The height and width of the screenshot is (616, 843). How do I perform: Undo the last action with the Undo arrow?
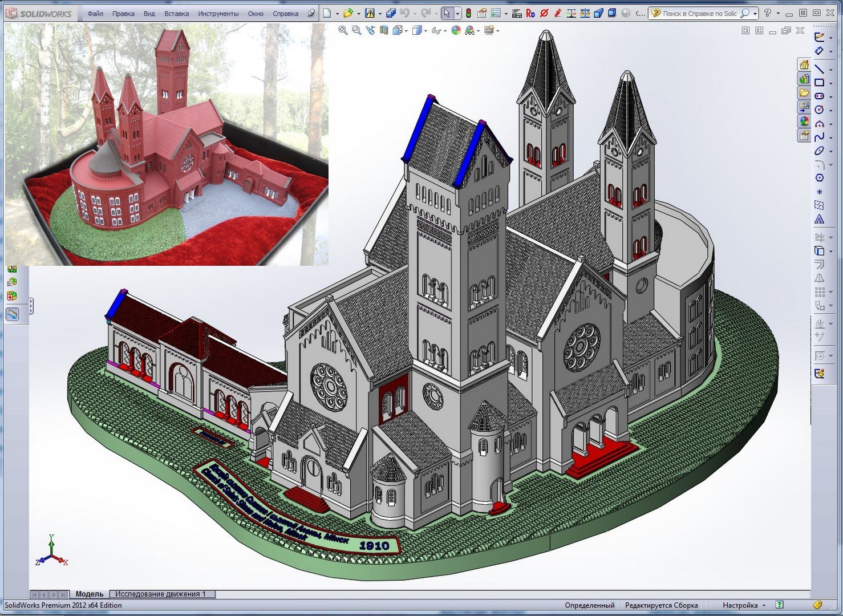[x=405, y=13]
